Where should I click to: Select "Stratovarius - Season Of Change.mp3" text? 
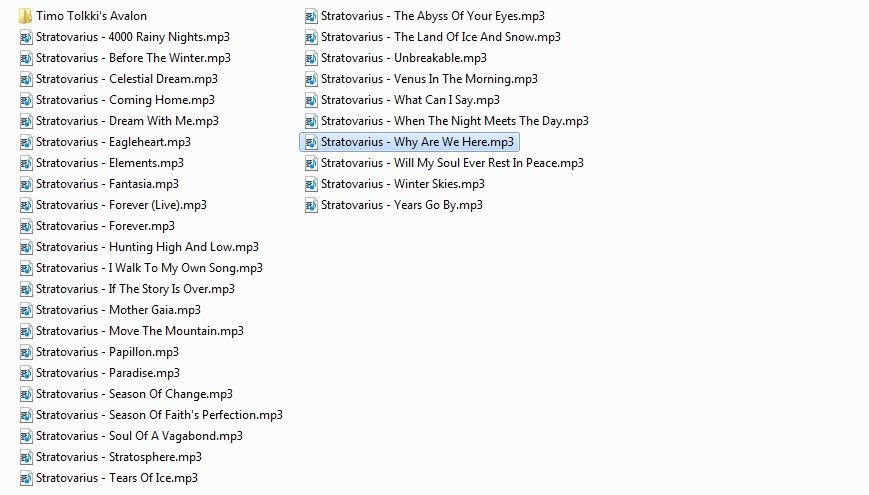coord(135,395)
